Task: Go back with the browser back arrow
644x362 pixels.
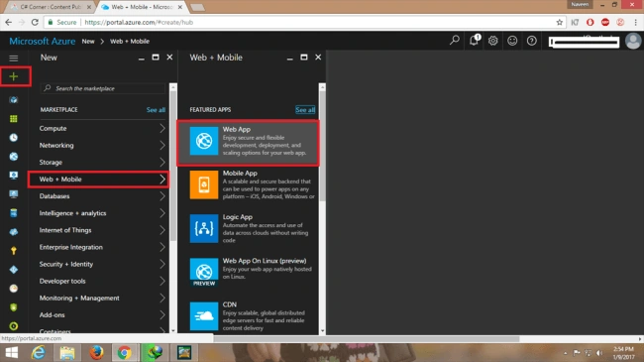Action: point(9,22)
